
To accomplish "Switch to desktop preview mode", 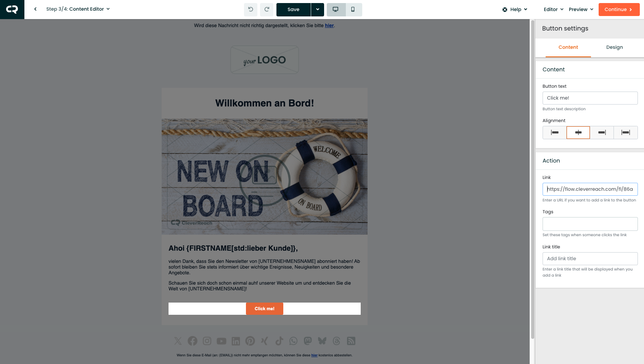I will (336, 10).
